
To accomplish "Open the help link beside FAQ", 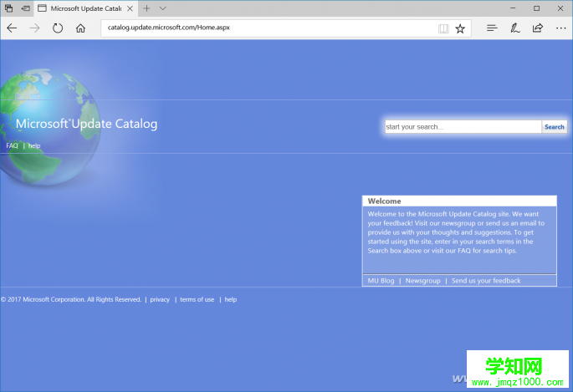I will click(x=34, y=145).
